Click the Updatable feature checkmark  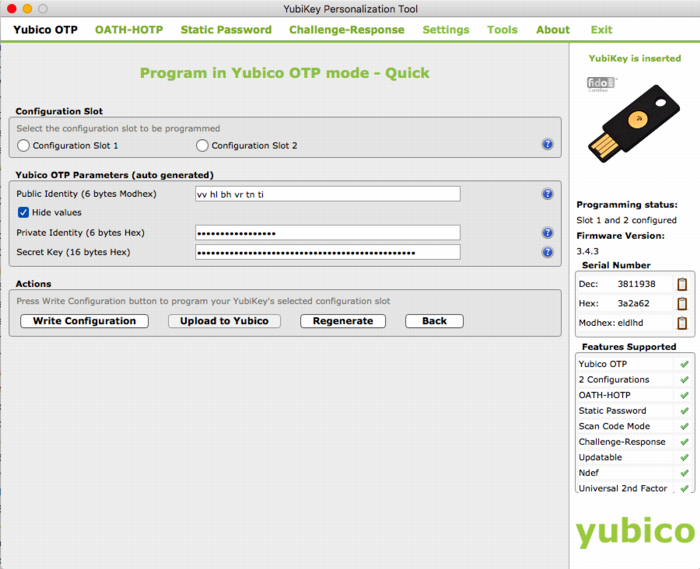[684, 457]
